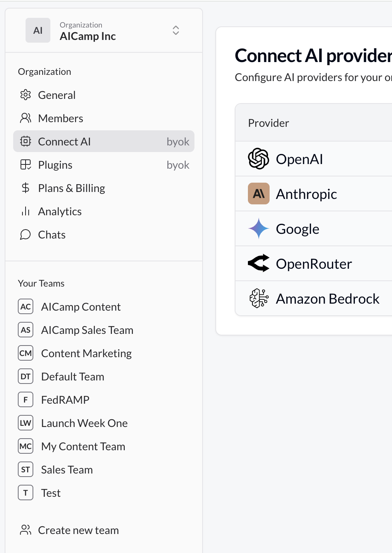392x553 pixels.
Task: Open General settings
Action: 104,95
